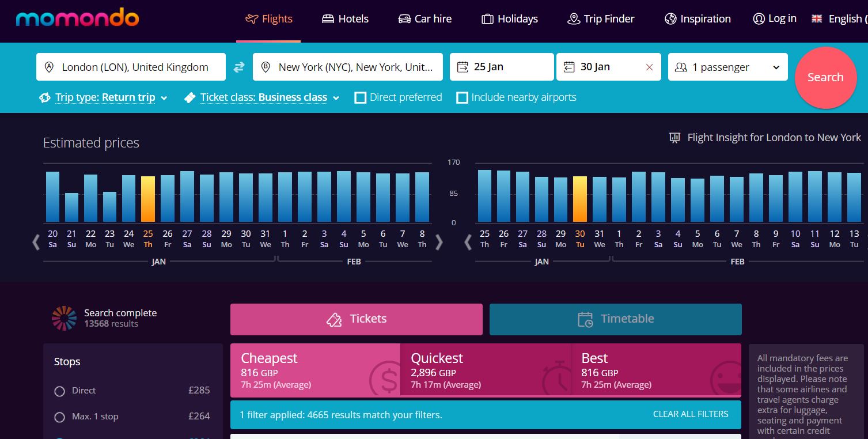Show previous departure dates with left arrow

tap(36, 242)
